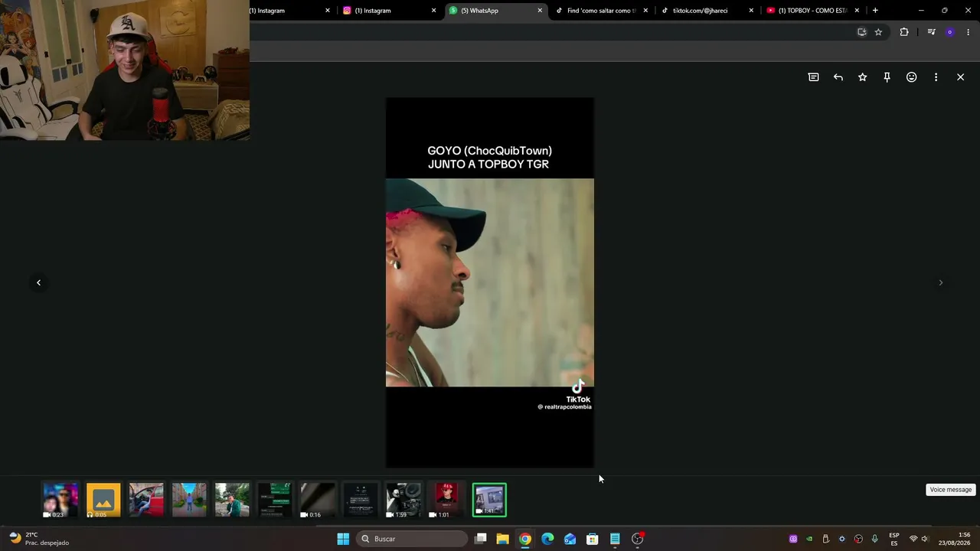The height and width of the screenshot is (551, 980).
Task: Click the microphone tray icon
Action: click(875, 539)
